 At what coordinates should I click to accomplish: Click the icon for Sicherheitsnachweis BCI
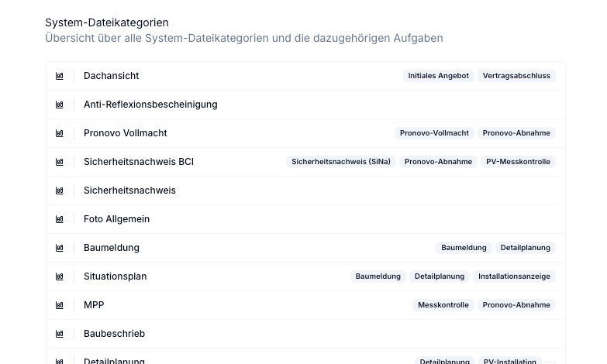pos(59,162)
